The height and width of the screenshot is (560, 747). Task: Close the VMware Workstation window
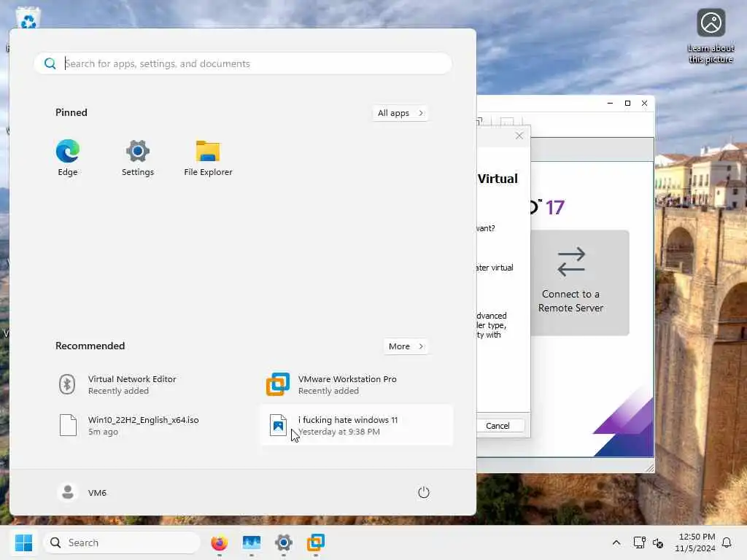645,104
